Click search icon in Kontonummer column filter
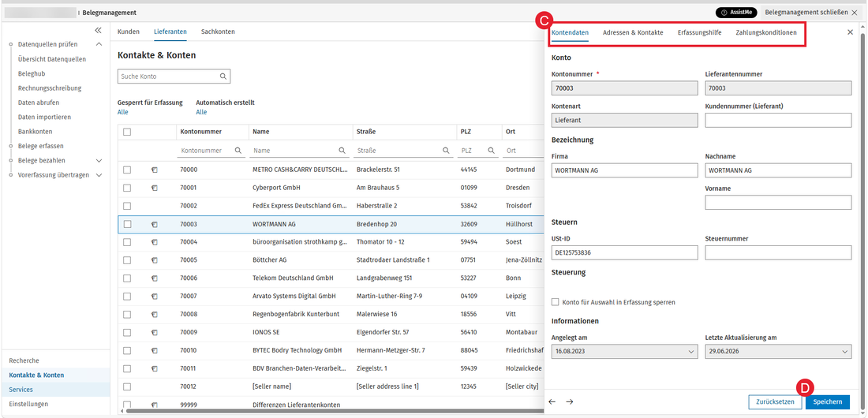Viewport: 868px width, 418px height. [x=238, y=150]
